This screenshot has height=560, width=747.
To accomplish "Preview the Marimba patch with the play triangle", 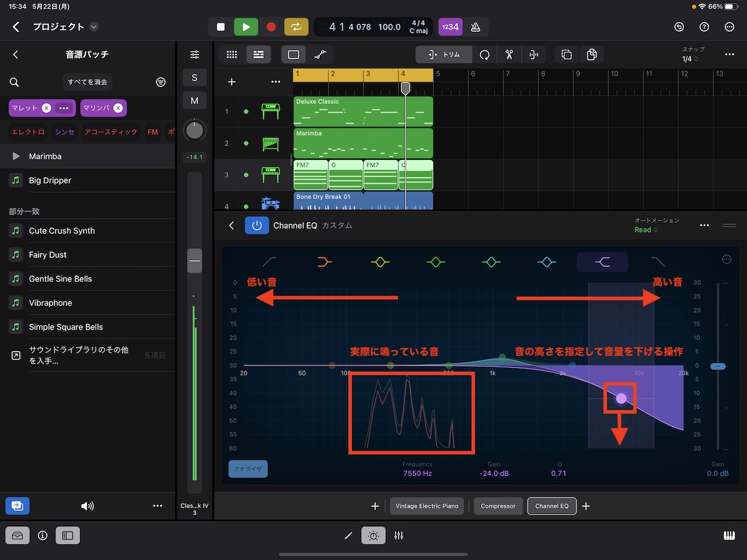I will (x=16, y=156).
